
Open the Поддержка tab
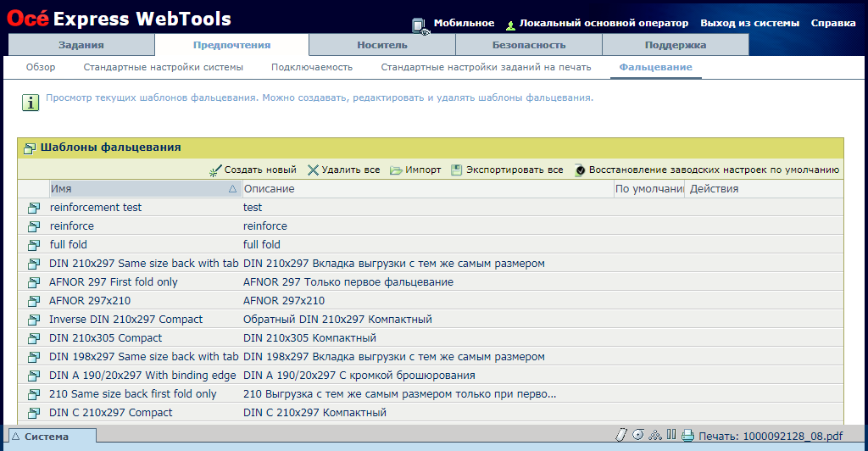pyautogui.click(x=676, y=45)
